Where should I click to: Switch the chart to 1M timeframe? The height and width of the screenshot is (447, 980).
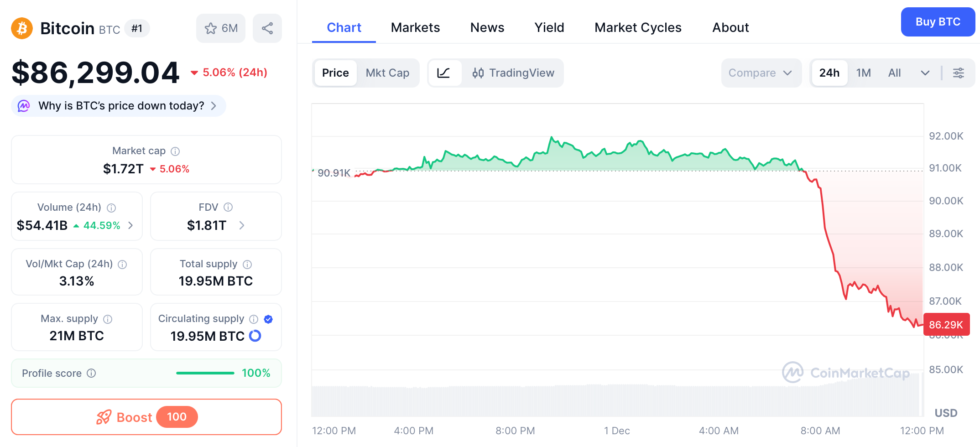click(863, 73)
